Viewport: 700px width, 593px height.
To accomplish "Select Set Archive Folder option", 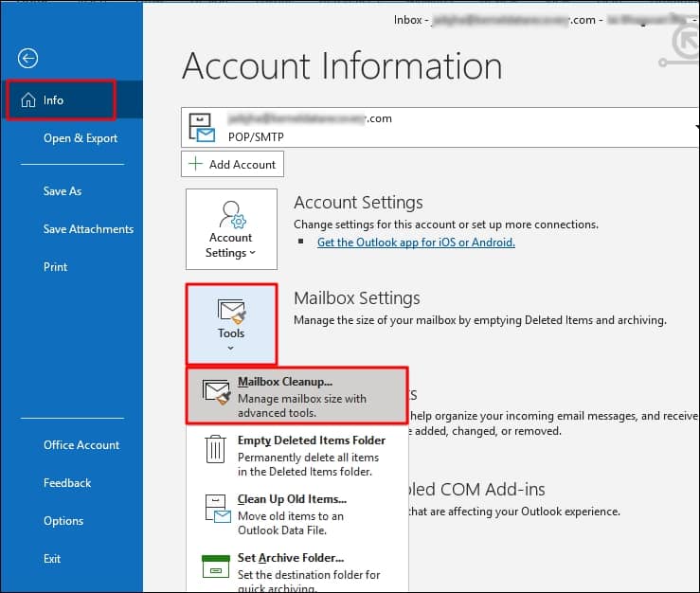I will (x=296, y=571).
